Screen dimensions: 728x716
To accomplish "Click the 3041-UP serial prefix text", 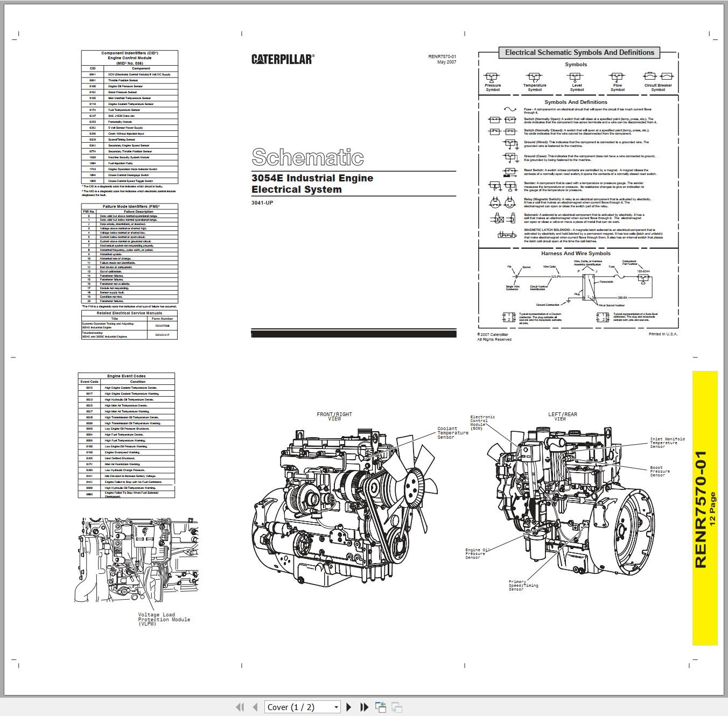I will [x=262, y=203].
